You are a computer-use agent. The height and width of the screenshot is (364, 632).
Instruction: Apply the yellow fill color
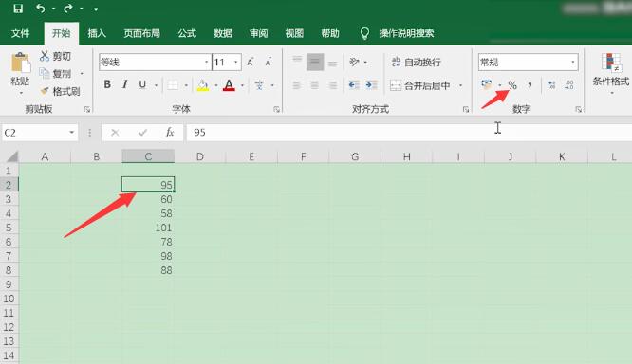[203, 85]
